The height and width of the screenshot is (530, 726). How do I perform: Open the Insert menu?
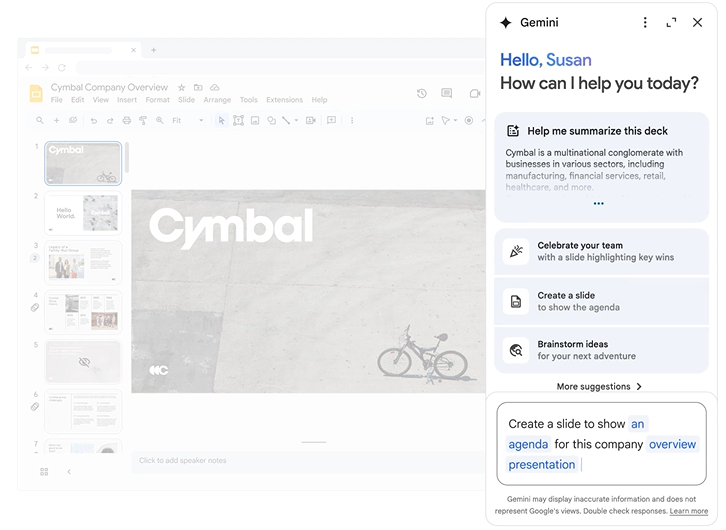pos(127,100)
